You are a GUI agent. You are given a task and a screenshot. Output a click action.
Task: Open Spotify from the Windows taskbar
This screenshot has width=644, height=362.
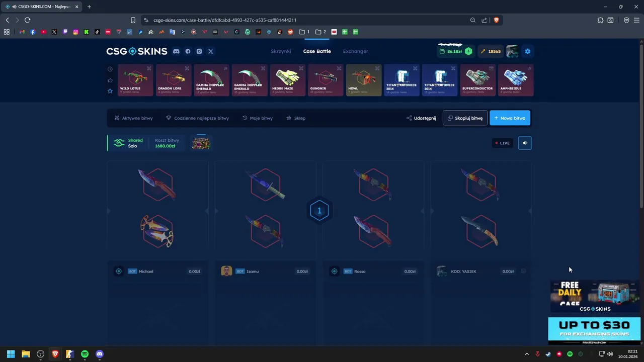[x=85, y=354]
